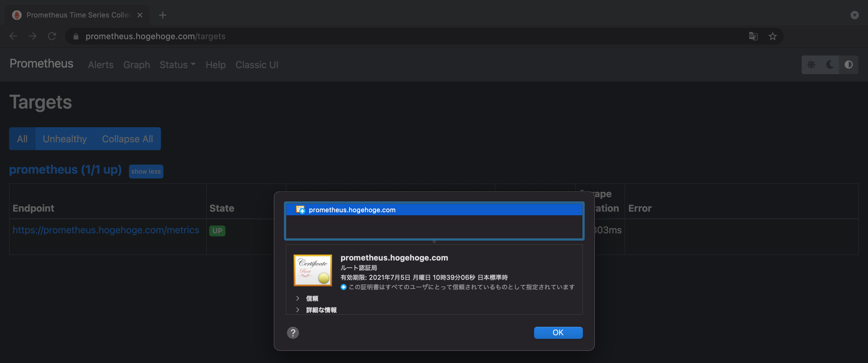The height and width of the screenshot is (363, 868).
Task: Switch to dark theme moon icon
Action: click(830, 65)
